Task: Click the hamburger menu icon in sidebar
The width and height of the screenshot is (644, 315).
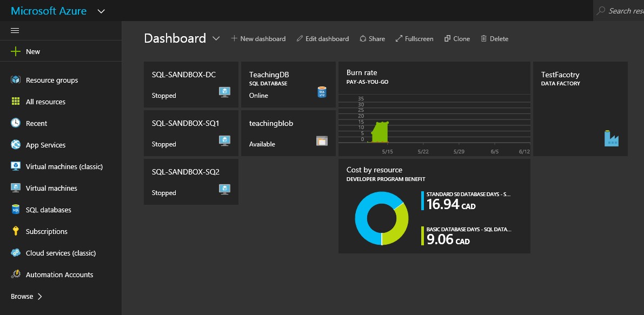Action: [15, 31]
